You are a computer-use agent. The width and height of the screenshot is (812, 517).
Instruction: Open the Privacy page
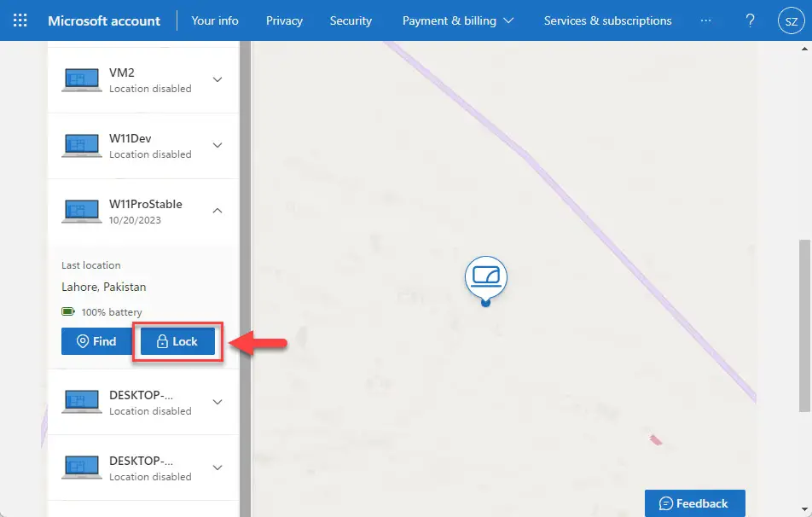[x=284, y=20]
